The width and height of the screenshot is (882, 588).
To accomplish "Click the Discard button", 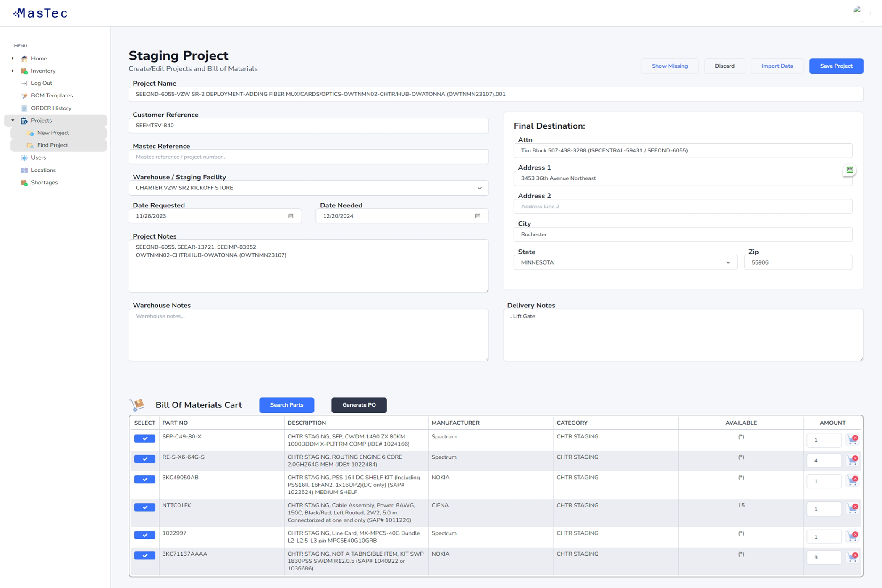I will (x=724, y=66).
